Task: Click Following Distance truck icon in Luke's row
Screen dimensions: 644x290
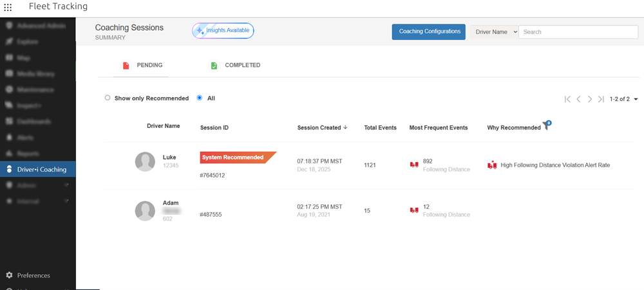Action: coord(414,165)
